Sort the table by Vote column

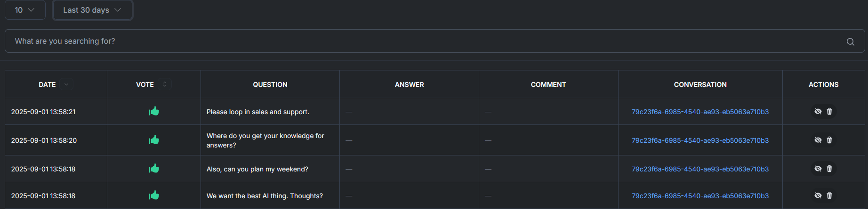pyautogui.click(x=165, y=85)
